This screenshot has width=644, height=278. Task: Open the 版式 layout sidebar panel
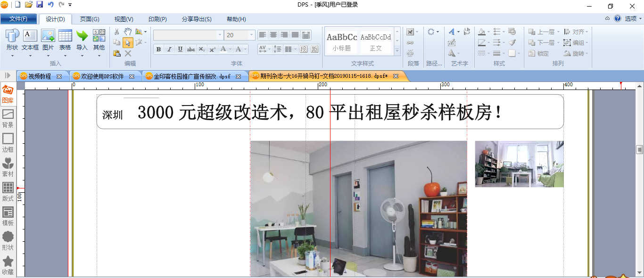coord(8,192)
